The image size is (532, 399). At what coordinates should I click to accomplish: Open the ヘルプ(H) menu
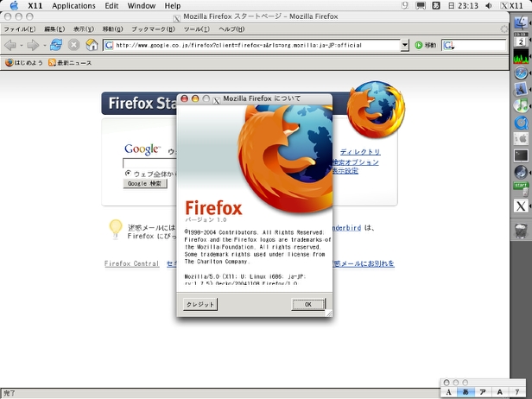[x=231, y=29]
